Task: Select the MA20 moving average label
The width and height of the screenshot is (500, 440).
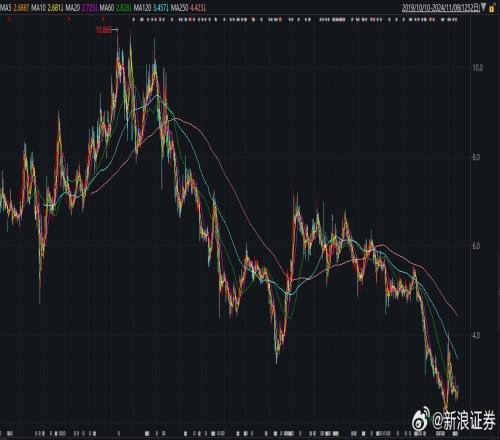Action: click(x=72, y=7)
